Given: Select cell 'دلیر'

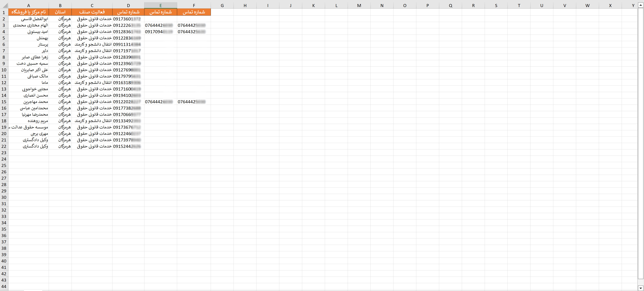Looking at the screenshot, I should click(x=29, y=51).
